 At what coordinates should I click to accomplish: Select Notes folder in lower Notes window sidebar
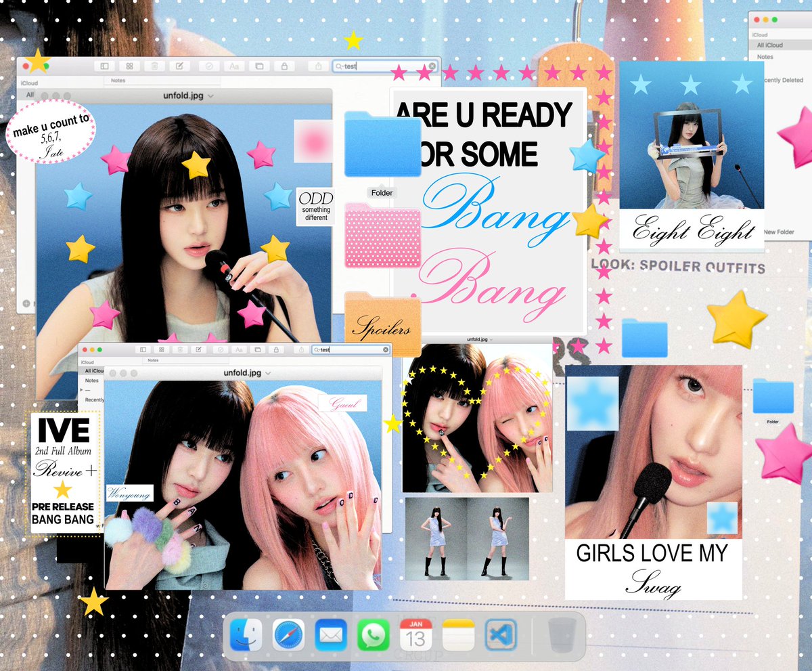pyautogui.click(x=92, y=381)
